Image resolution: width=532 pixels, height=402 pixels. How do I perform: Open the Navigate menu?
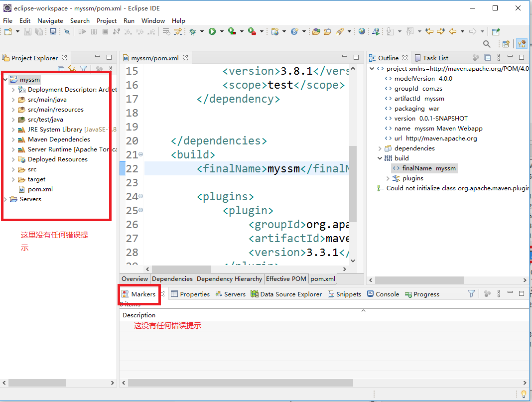pyautogui.click(x=50, y=21)
